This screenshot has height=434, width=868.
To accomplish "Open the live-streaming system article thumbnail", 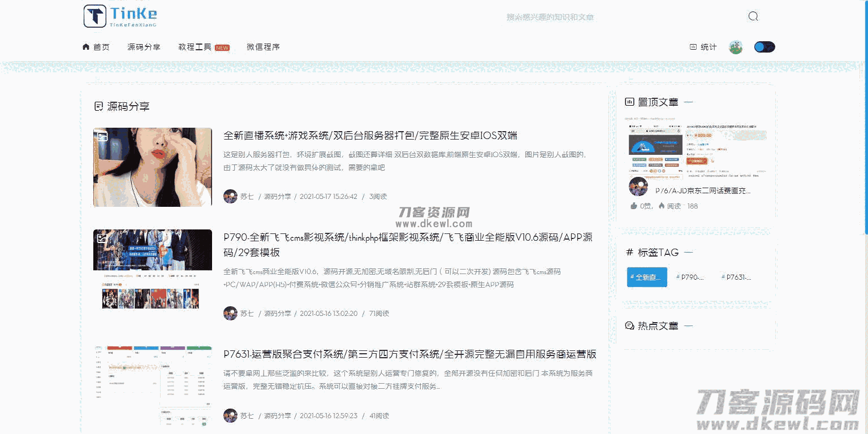I will [153, 167].
